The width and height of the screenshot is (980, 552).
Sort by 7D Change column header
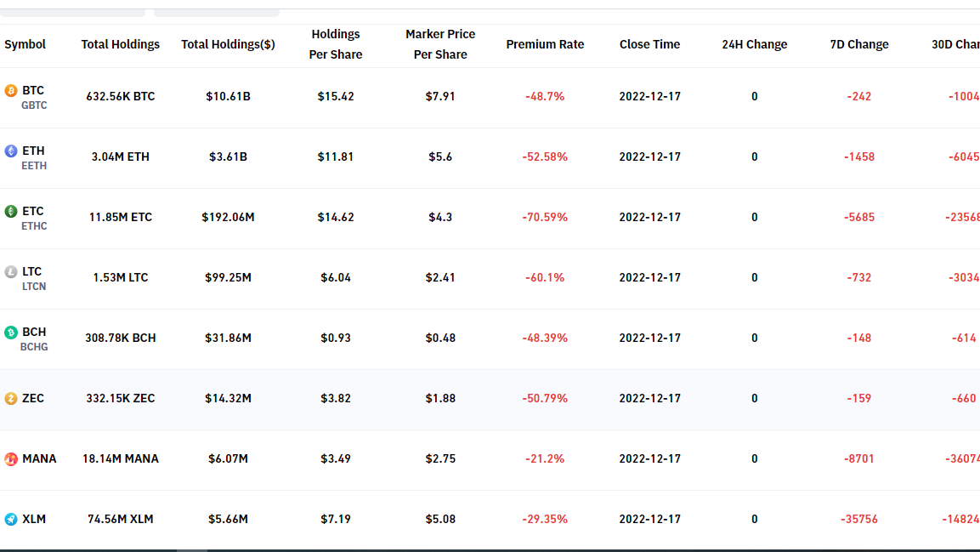coord(859,44)
